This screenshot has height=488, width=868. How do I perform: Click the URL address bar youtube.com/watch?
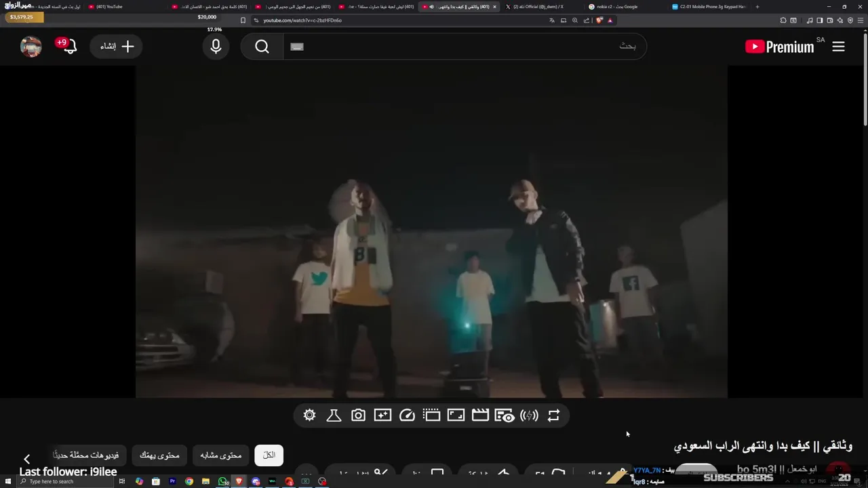click(400, 20)
